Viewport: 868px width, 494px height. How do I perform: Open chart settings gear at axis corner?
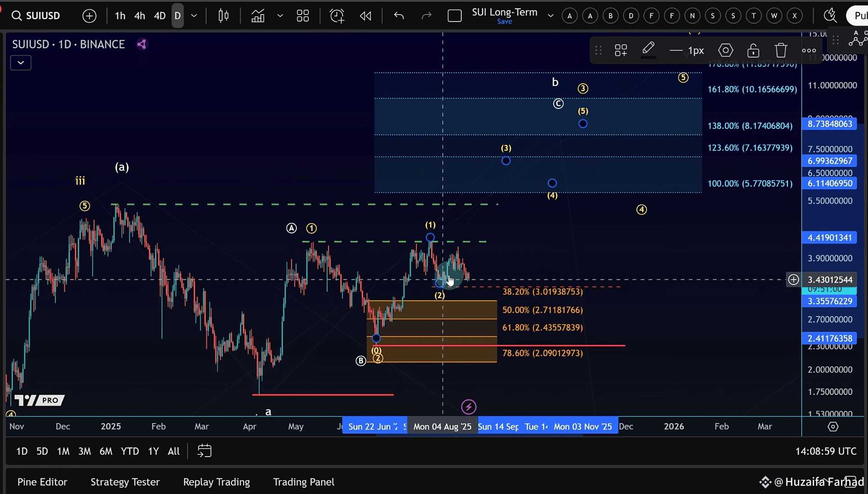[833, 427]
